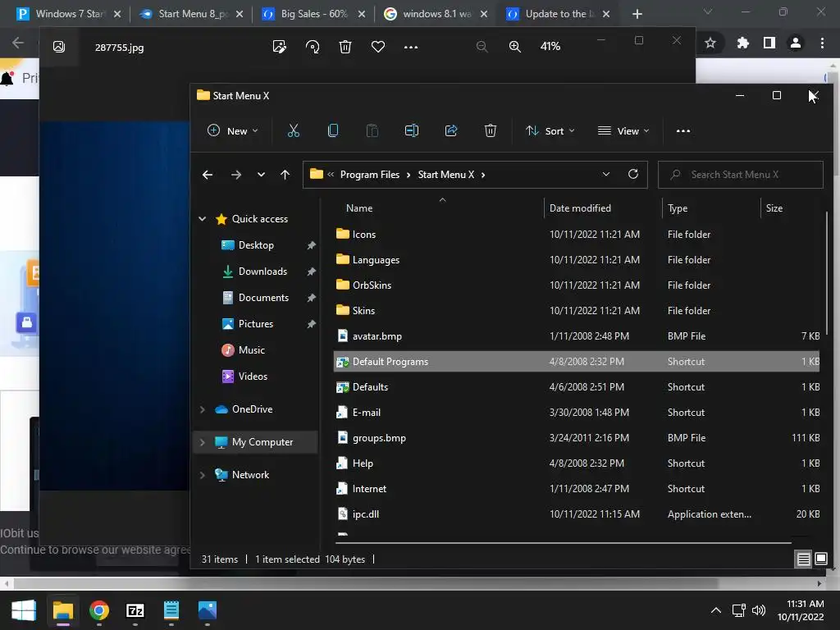840x630 pixels.
Task: Click the Chrome page horizontal scrollbar
Action: [x=365, y=583]
